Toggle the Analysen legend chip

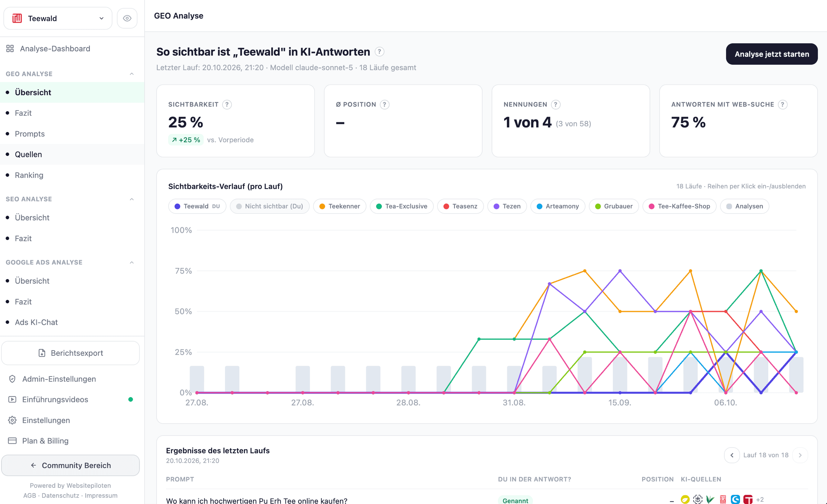744,206
